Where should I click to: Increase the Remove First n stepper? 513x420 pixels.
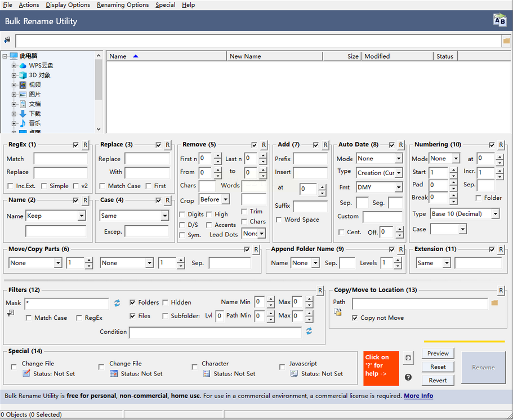218,156
